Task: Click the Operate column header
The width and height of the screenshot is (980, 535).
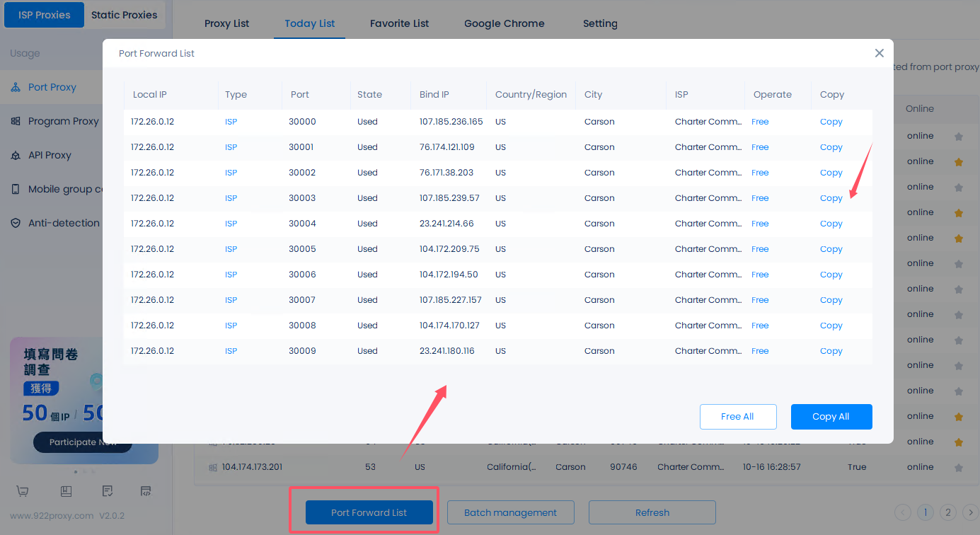Action: click(773, 95)
